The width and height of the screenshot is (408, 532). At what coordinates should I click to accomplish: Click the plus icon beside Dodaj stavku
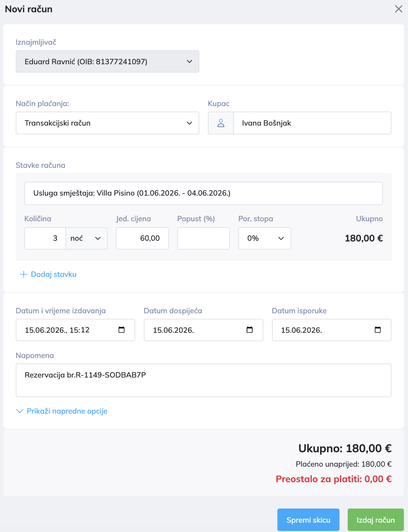(x=23, y=274)
